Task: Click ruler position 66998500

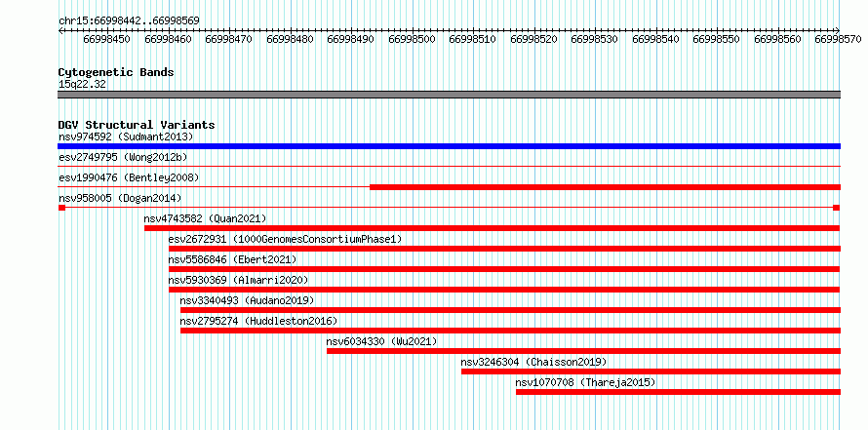Action: (x=412, y=39)
